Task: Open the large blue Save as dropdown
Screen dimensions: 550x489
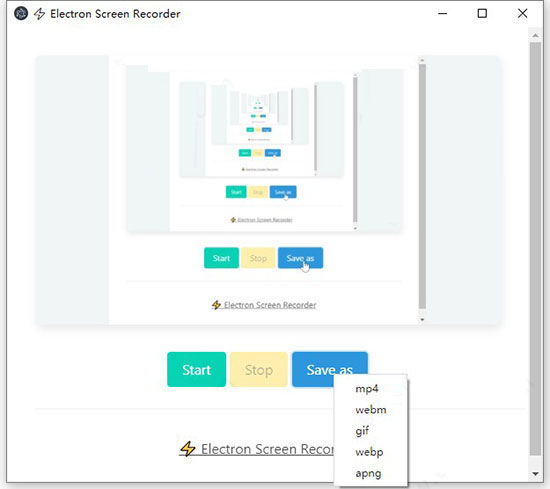Action: pyautogui.click(x=330, y=368)
